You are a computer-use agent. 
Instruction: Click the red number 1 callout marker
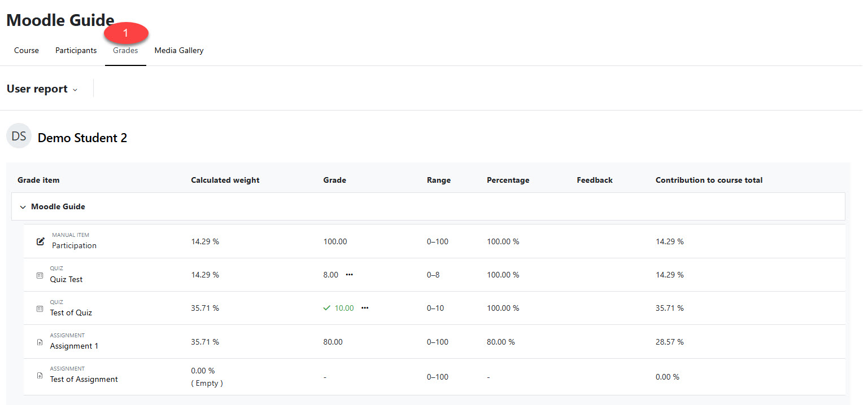point(126,33)
